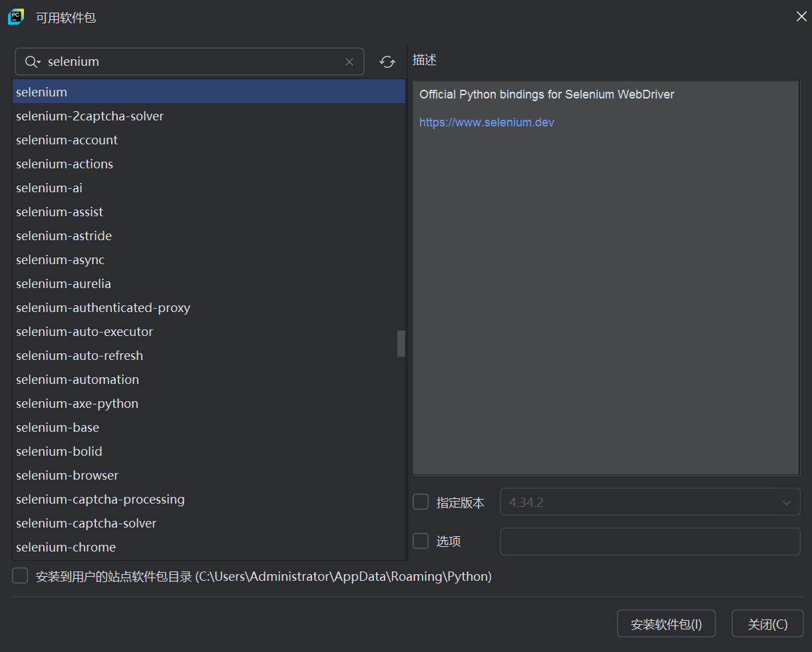
Task: Click the selenium search input field
Action: point(190,61)
